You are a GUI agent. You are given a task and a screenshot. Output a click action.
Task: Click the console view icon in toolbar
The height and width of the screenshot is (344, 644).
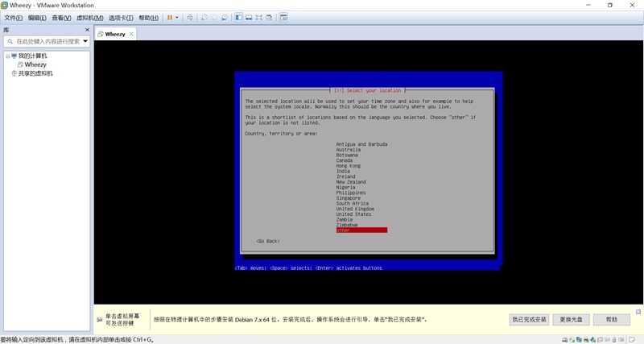(283, 18)
